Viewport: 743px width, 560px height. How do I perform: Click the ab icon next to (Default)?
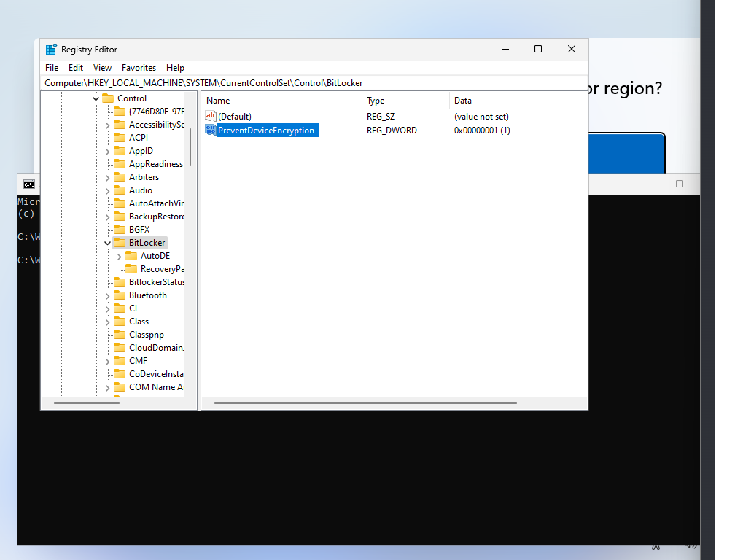point(209,116)
